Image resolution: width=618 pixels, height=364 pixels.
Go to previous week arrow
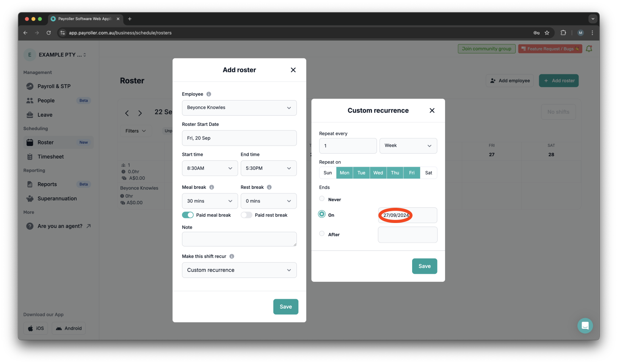point(127,113)
